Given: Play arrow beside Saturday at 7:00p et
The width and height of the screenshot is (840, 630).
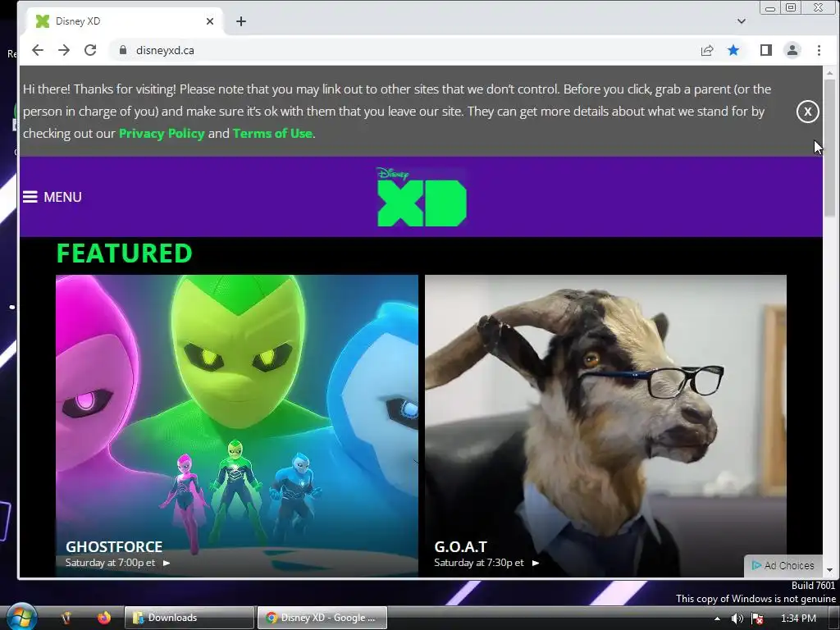Looking at the screenshot, I should pyautogui.click(x=167, y=563).
